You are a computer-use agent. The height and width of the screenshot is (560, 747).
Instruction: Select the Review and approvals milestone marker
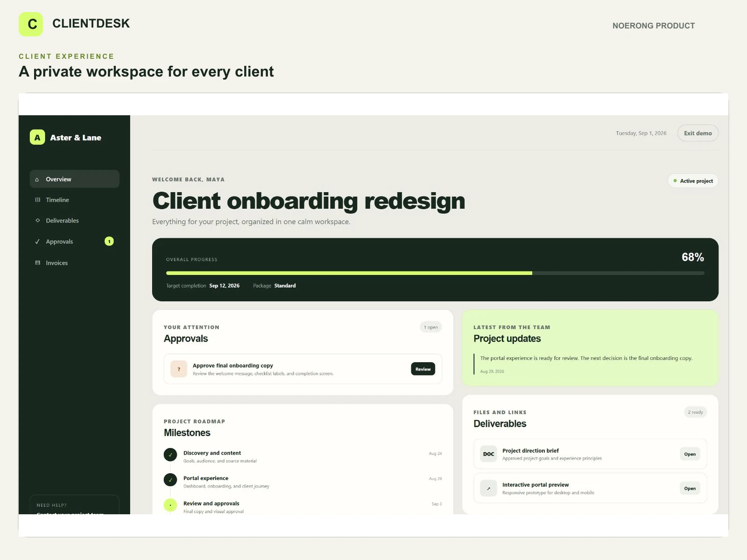click(x=170, y=505)
